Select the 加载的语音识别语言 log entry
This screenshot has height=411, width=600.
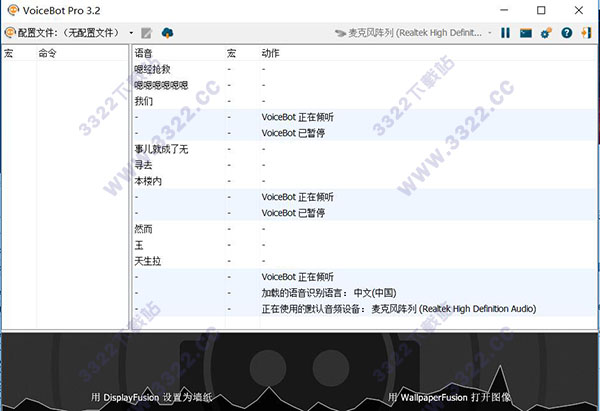(x=364, y=293)
